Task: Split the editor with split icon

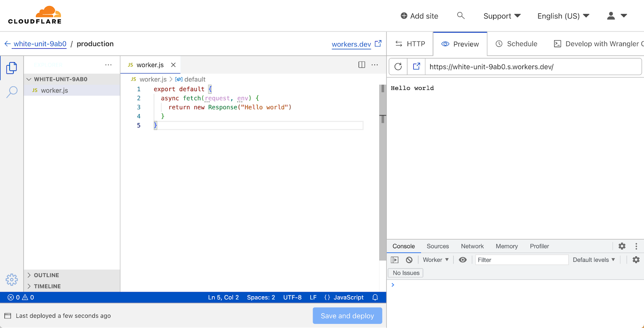Action: click(361, 65)
